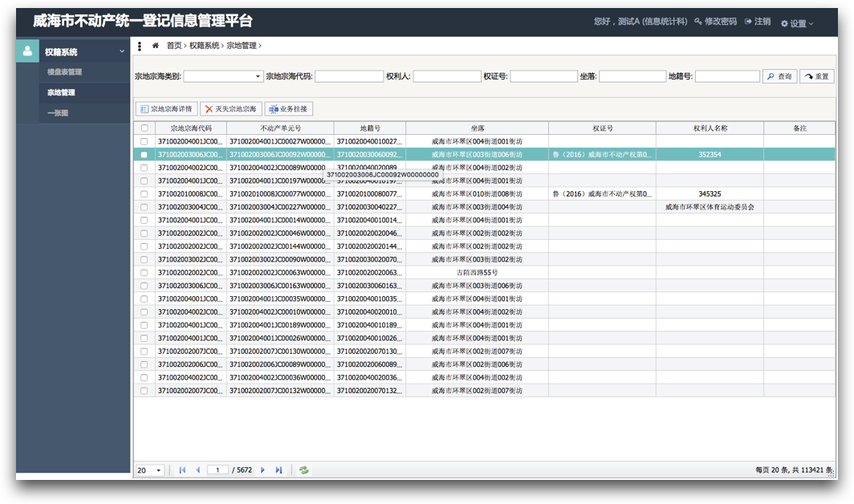Click the home icon in the breadcrumb
The image size is (854, 504).
point(155,46)
